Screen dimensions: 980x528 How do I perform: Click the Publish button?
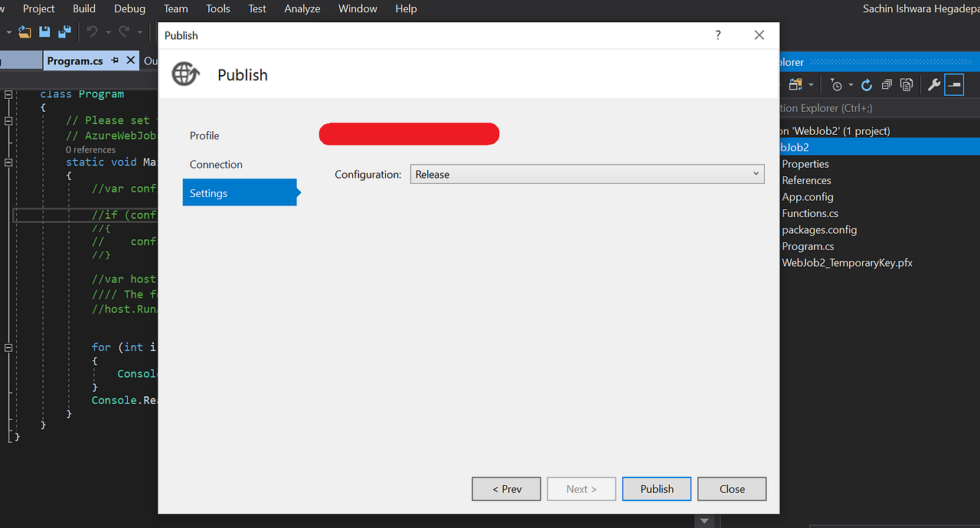coord(657,489)
